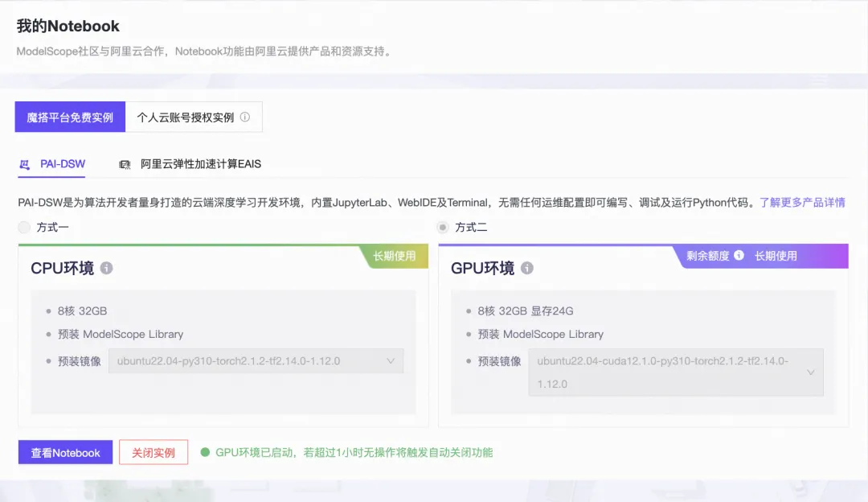868x502 pixels.
Task: Click the 关闭实例 button
Action: (x=154, y=452)
